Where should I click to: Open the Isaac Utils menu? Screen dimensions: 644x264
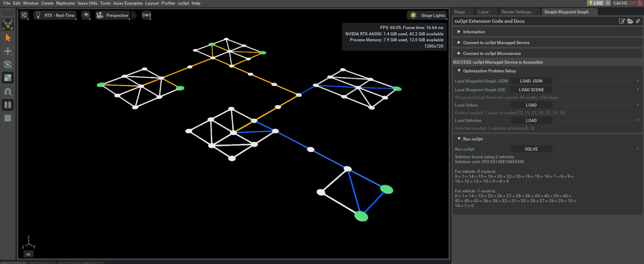pos(87,3)
